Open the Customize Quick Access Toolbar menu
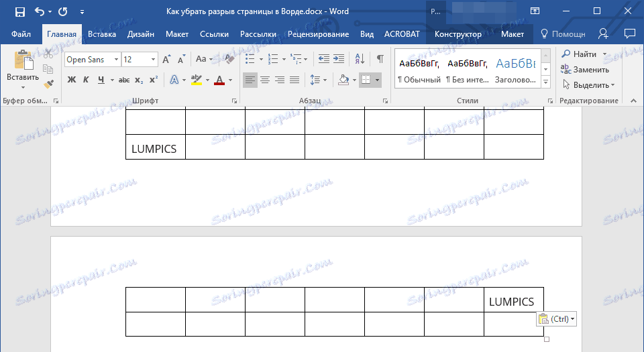 tap(82, 12)
